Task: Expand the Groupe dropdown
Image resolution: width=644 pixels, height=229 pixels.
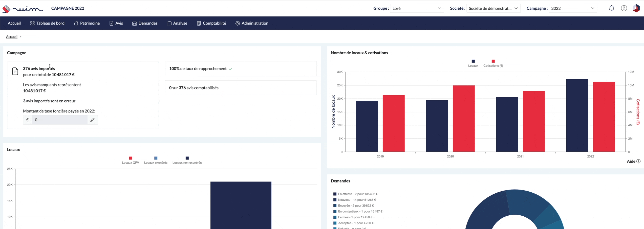Action: click(417, 8)
